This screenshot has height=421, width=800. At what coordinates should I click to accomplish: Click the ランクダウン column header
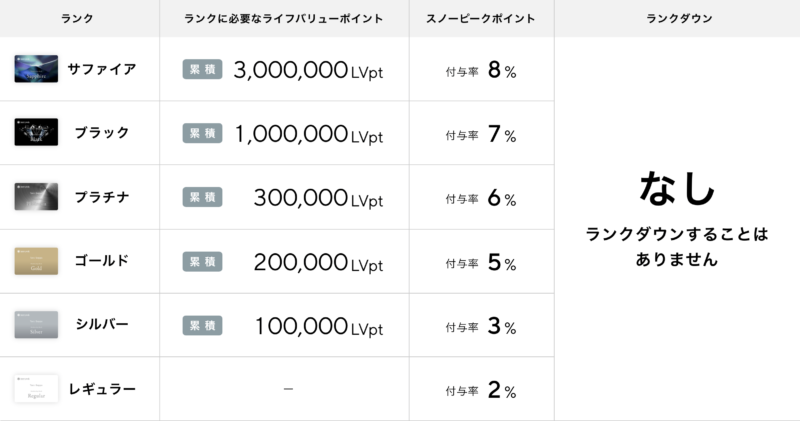tap(679, 18)
